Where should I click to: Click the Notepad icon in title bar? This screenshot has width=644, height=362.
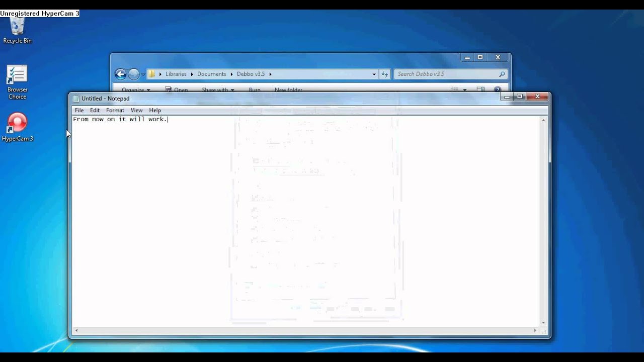(x=76, y=99)
